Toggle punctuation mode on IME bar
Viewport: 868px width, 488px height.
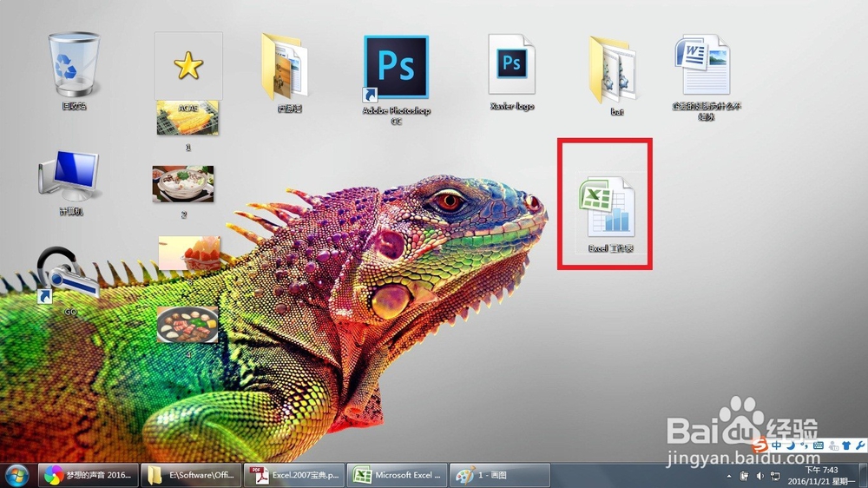coord(804,445)
